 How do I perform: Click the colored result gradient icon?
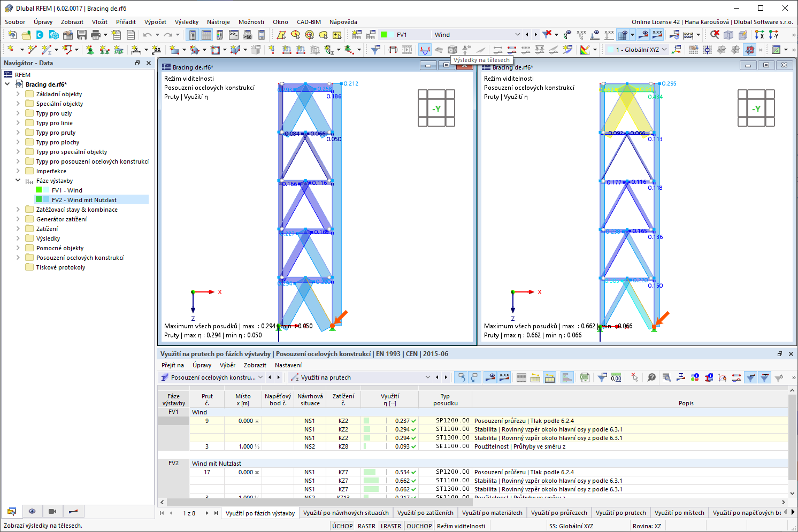point(585,50)
